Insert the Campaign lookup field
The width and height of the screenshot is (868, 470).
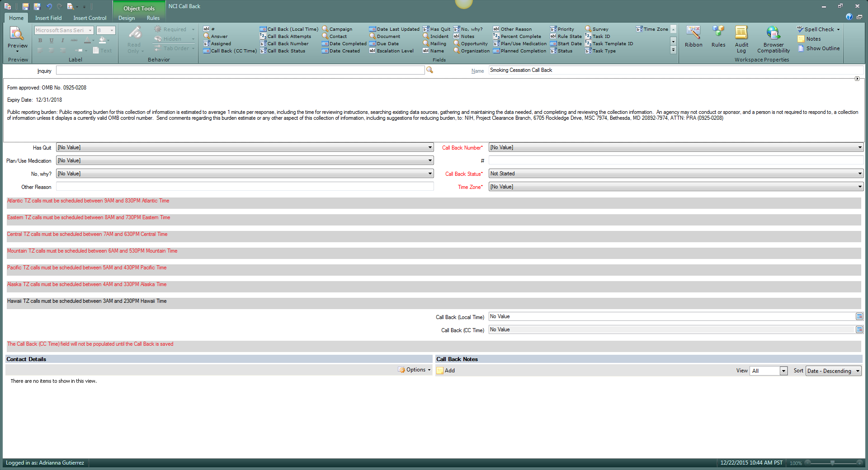point(337,29)
